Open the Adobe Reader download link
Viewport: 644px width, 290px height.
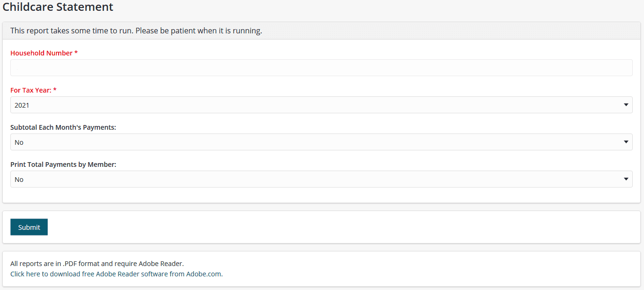pyautogui.click(x=116, y=274)
